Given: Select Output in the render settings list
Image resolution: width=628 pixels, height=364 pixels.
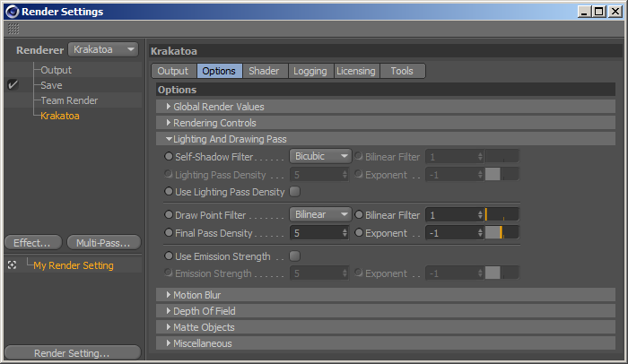Looking at the screenshot, I should point(56,70).
